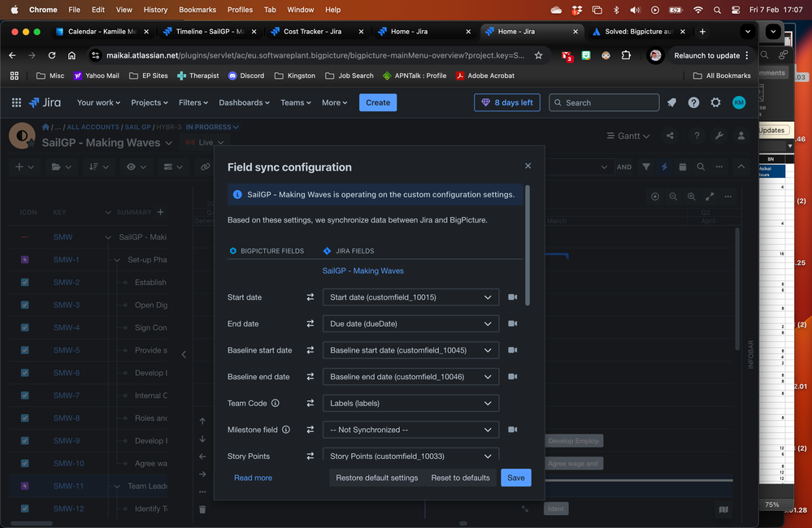Click the 8 days left trial button

point(507,102)
